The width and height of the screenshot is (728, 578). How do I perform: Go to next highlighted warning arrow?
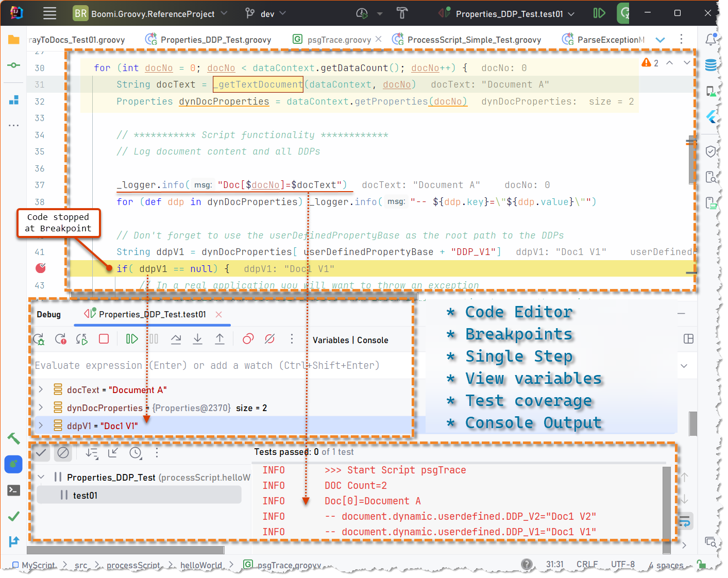click(687, 62)
